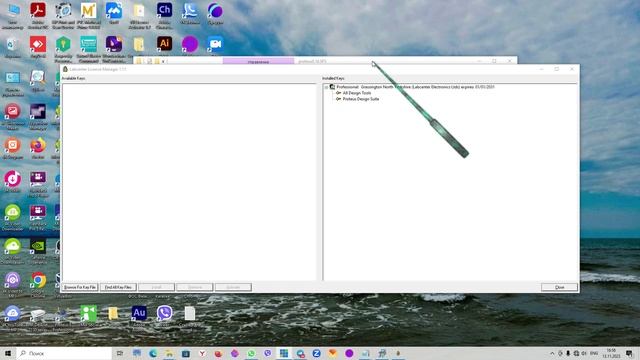Select the yellow M application desktop icon
Image resolution: width=640 pixels, height=360 pixels.
[89, 11]
